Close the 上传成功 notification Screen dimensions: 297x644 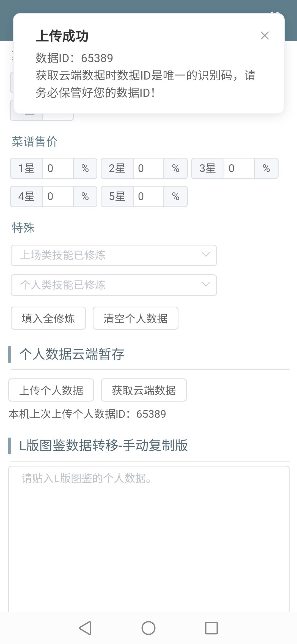click(265, 36)
